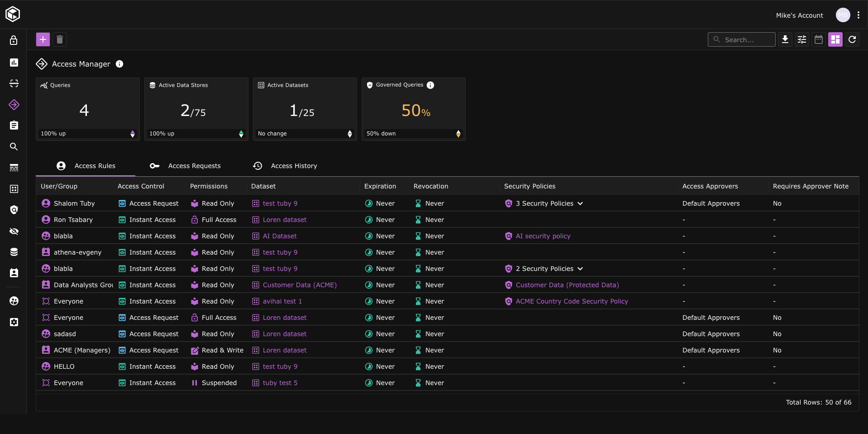Image resolution: width=868 pixels, height=434 pixels.
Task: Click the download export icon
Action: [785, 39]
